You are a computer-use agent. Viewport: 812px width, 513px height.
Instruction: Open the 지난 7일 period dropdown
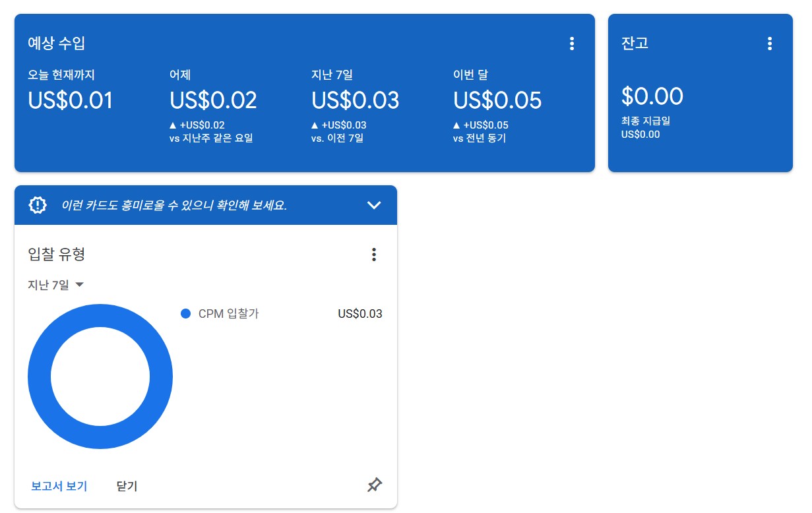click(56, 285)
